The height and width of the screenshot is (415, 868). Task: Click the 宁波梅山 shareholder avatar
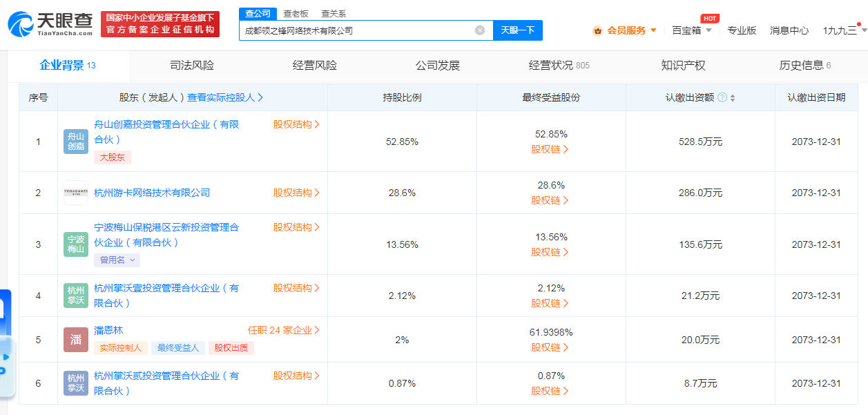pos(76,244)
